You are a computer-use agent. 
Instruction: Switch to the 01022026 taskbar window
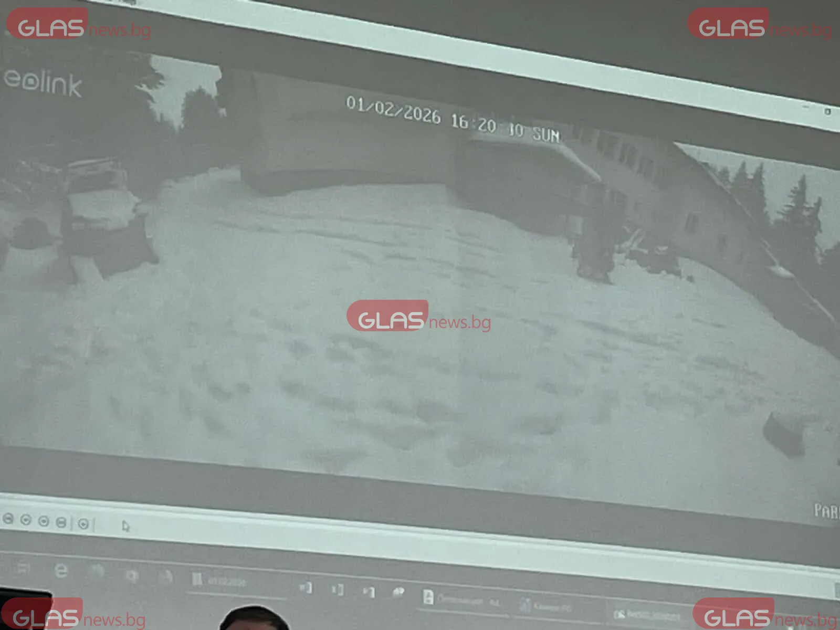coord(219,581)
